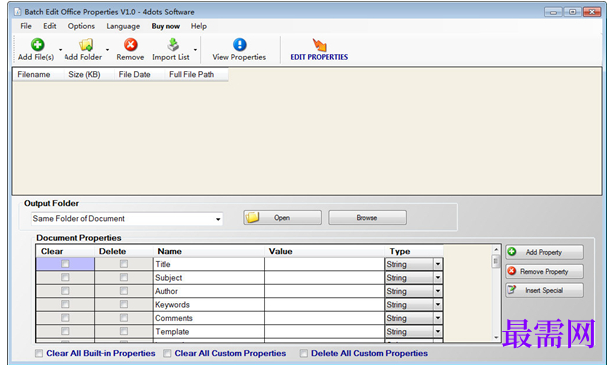The width and height of the screenshot is (614, 365).
Task: Click the View Properties blue icon
Action: pyautogui.click(x=239, y=45)
